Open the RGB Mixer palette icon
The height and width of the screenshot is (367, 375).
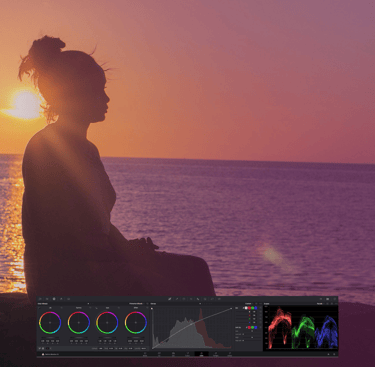pyautogui.click(x=61, y=299)
